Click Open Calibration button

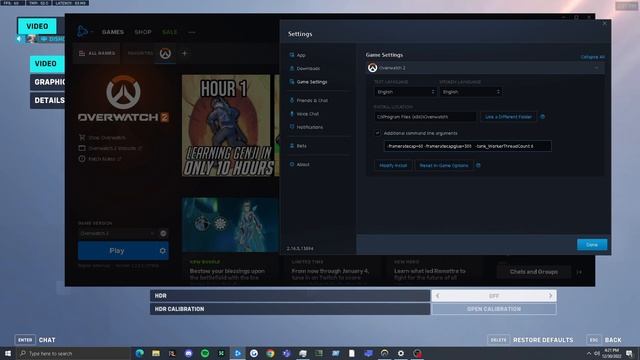point(494,309)
